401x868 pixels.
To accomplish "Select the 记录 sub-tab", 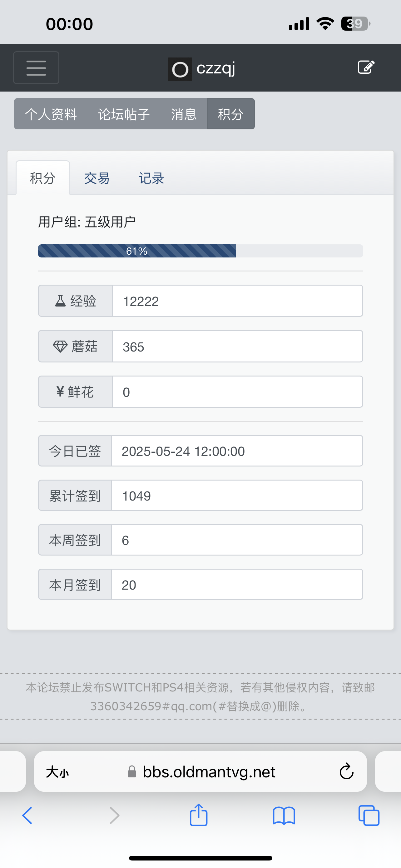I will [x=151, y=178].
